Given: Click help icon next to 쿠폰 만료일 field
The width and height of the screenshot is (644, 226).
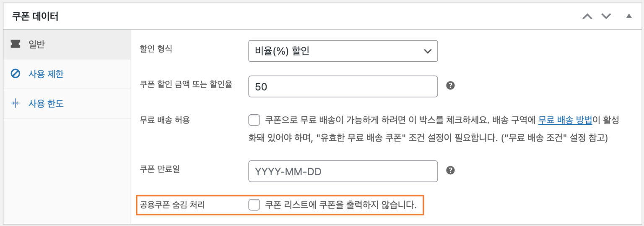Looking at the screenshot, I should pos(450,170).
